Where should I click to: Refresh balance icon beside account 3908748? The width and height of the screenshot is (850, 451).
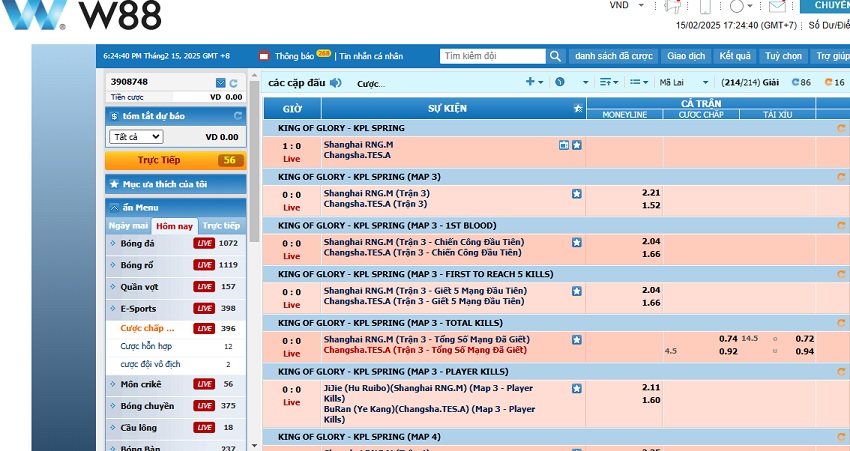[x=234, y=83]
